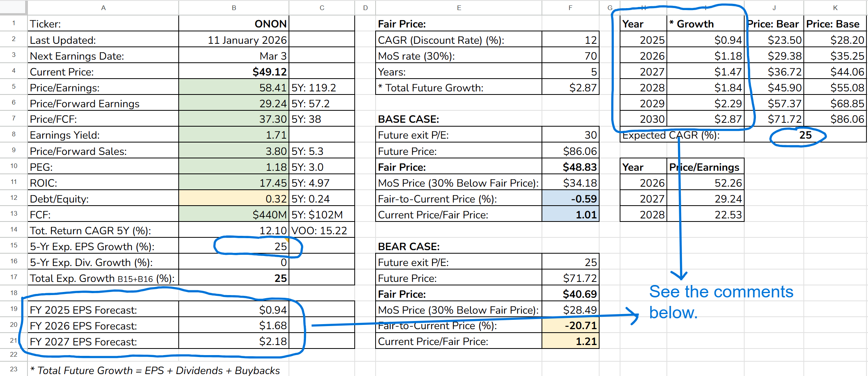The height and width of the screenshot is (376, 868).
Task: Select the Expected CAGR value 25
Action: 805,135
